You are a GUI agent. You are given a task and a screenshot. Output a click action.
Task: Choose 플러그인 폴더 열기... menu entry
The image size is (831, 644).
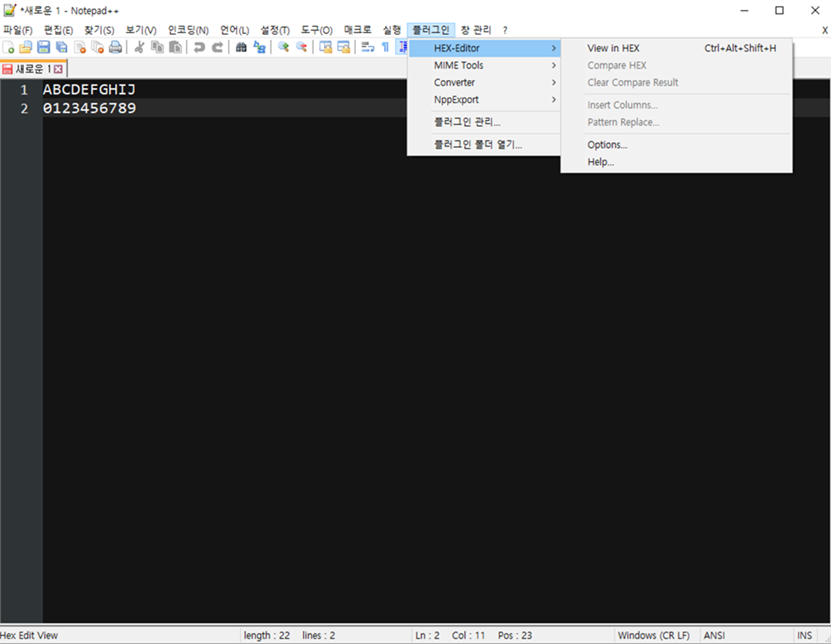point(484,145)
